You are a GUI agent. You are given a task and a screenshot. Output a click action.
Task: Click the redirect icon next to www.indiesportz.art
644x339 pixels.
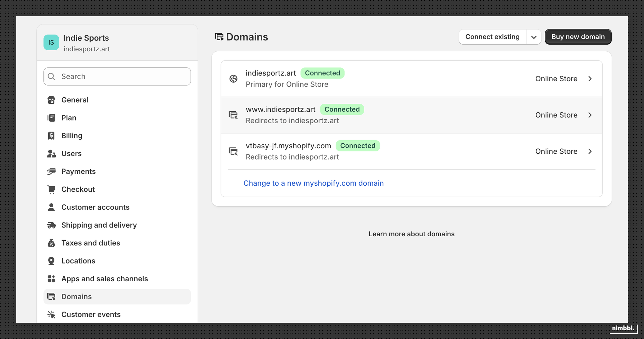point(234,115)
